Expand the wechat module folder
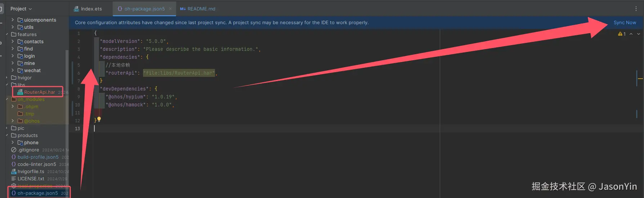The height and width of the screenshot is (198, 644). point(13,70)
